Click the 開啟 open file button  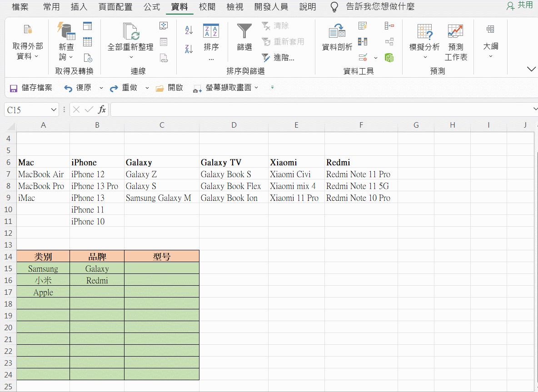(169, 88)
